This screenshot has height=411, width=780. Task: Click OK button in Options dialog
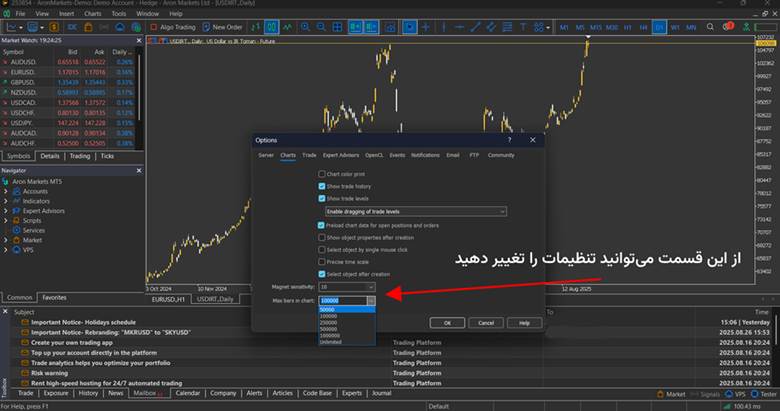[x=447, y=323]
